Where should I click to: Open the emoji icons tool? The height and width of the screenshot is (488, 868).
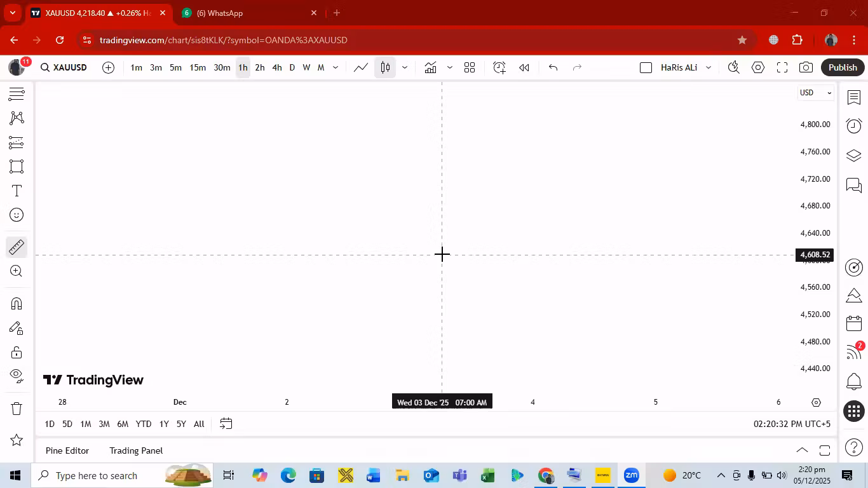pyautogui.click(x=17, y=215)
